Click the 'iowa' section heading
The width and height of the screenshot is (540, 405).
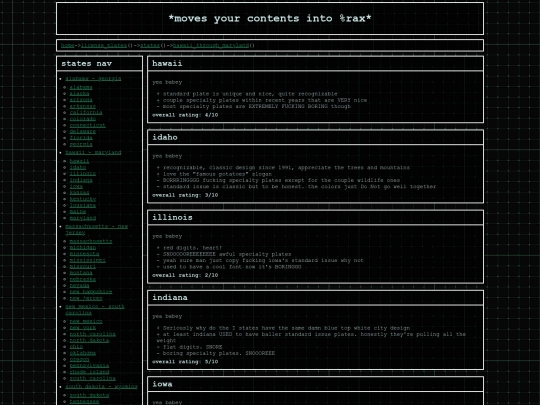point(162,384)
